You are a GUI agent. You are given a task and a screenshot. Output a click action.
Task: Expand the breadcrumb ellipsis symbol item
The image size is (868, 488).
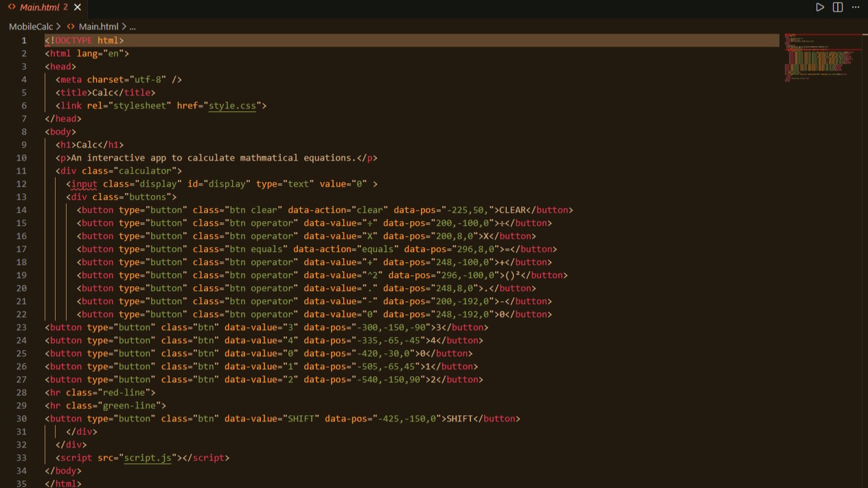(133, 27)
